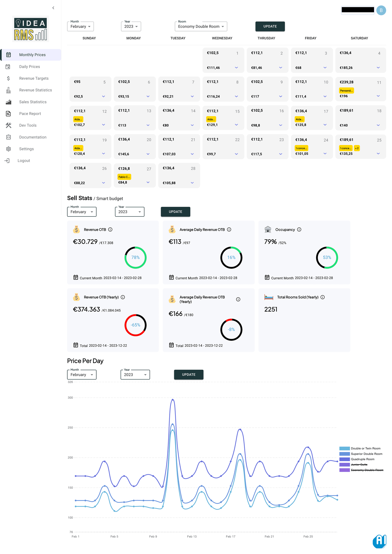The width and height of the screenshot is (392, 554).
Task: Click the info icon next to Revenue OTB
Action: (x=110, y=230)
